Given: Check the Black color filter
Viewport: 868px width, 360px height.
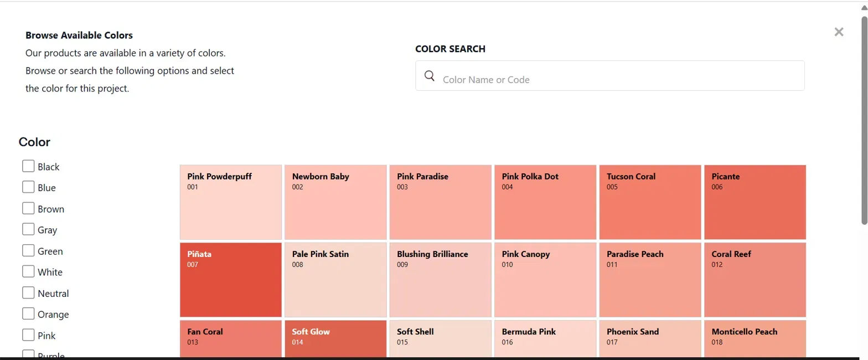Looking at the screenshot, I should (28, 166).
